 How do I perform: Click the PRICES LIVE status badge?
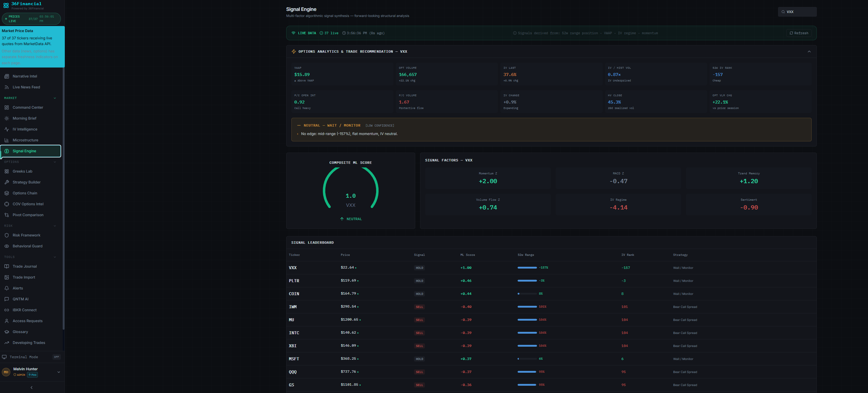tap(31, 19)
